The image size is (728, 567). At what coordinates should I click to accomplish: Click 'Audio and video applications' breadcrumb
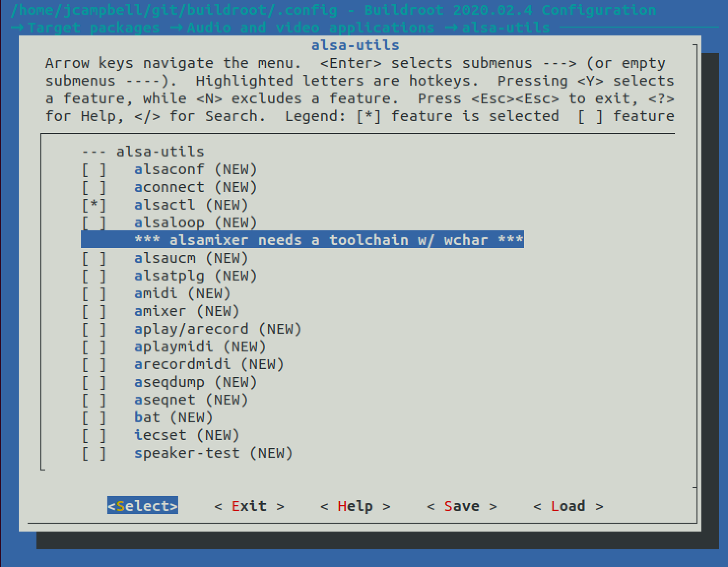(310, 28)
